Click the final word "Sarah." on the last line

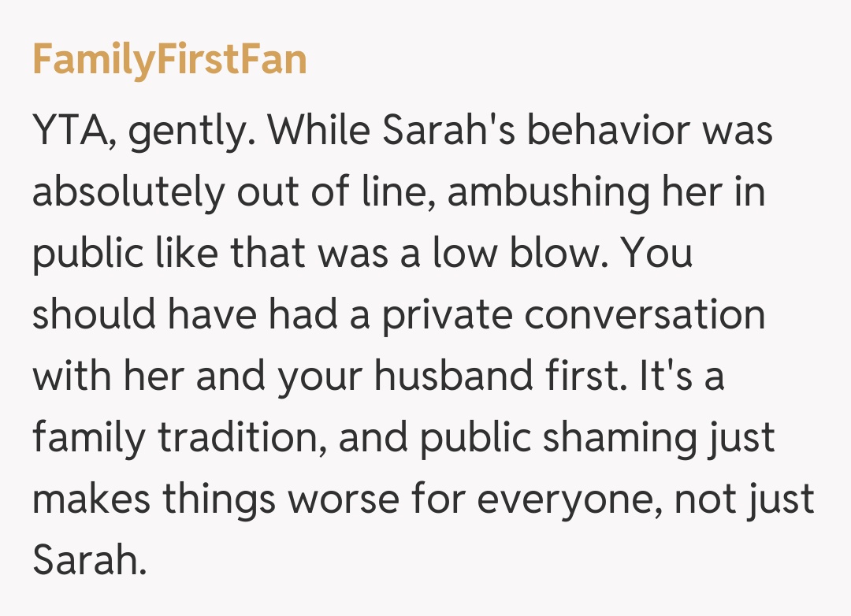coord(90,562)
